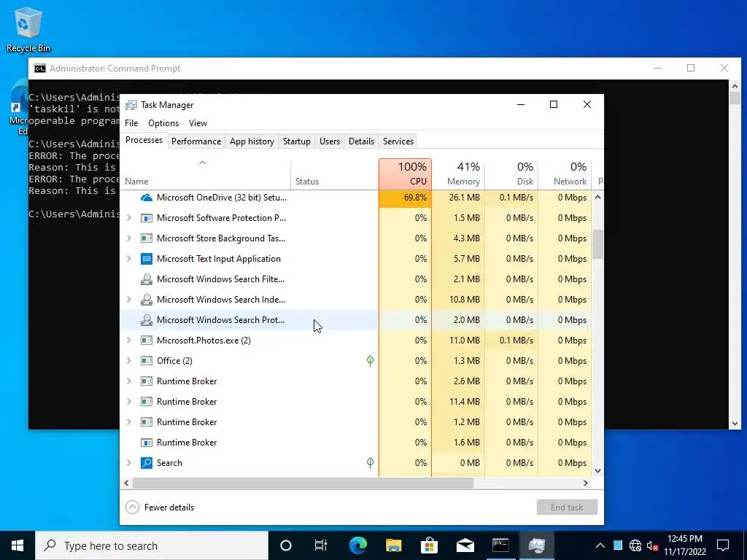Image resolution: width=747 pixels, height=560 pixels.
Task: Open Microsoft Store from the taskbar
Action: (x=429, y=545)
